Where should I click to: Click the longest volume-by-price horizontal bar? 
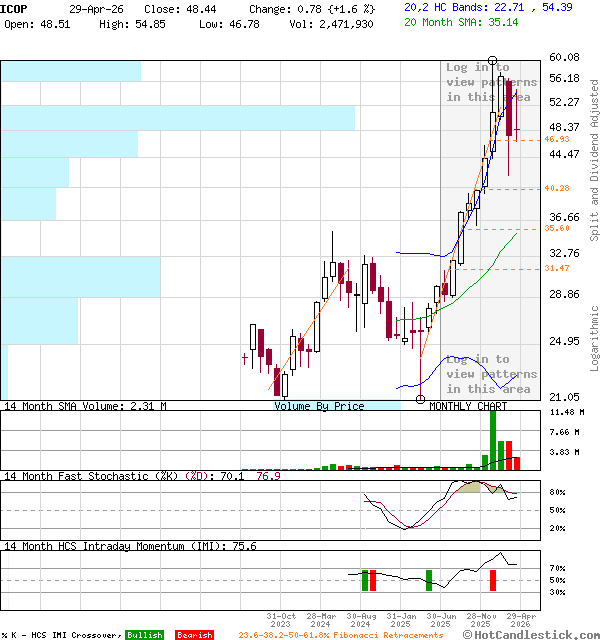178,118
